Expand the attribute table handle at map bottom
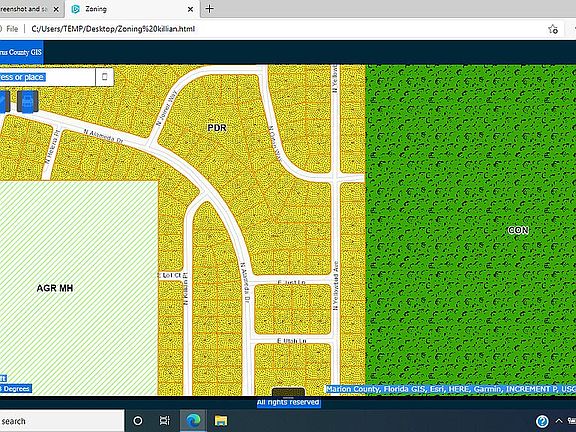Image resolution: width=576 pixels, height=432 pixels. 288,392
